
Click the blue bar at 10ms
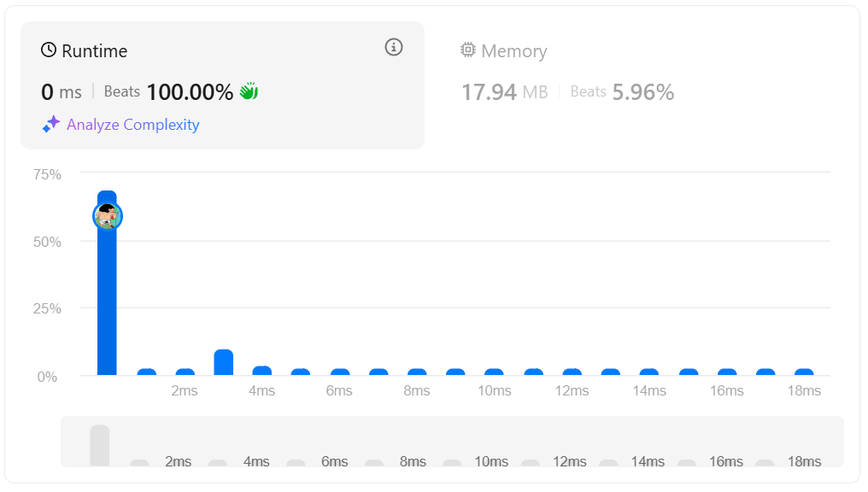[x=494, y=372]
